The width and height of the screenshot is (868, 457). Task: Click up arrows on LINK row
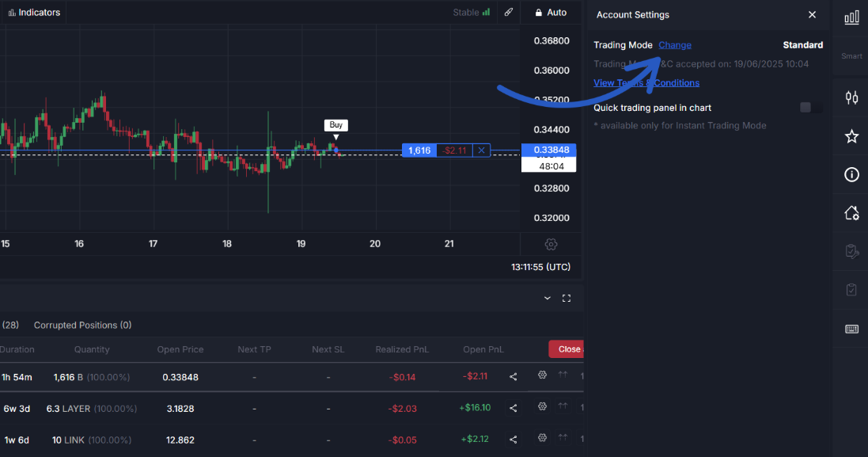563,438
